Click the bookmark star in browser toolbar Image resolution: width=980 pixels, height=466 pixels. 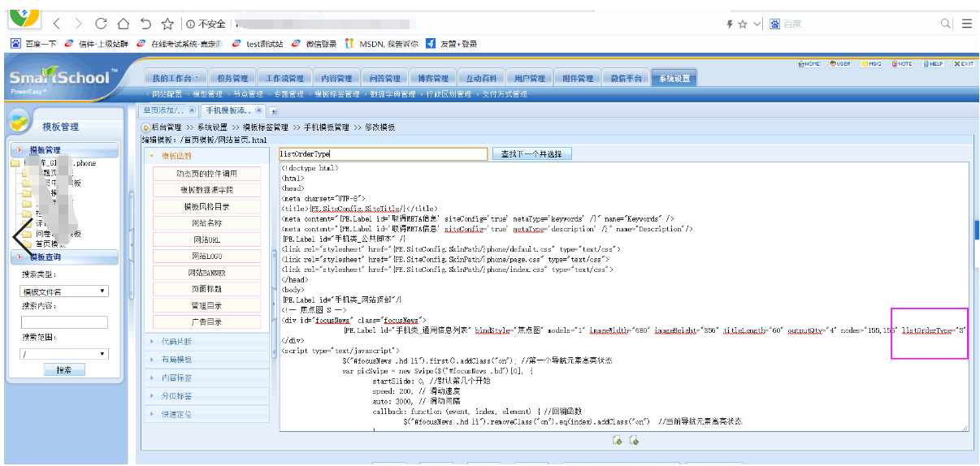167,24
